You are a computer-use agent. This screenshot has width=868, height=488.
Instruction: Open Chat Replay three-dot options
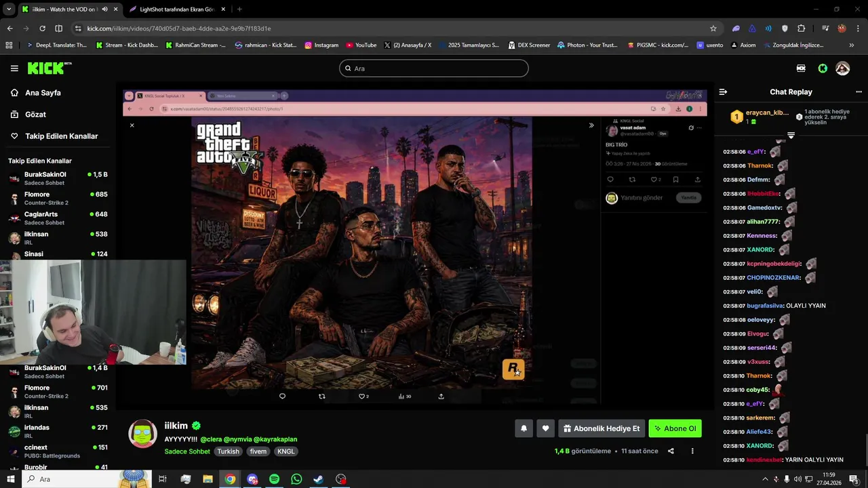pyautogui.click(x=859, y=91)
